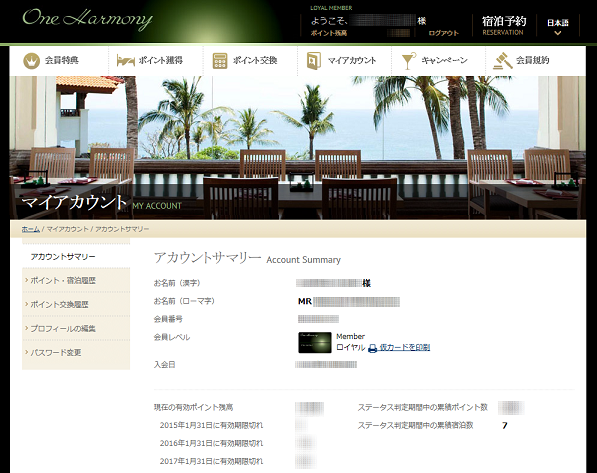
Task: Click the crown icon for 会員特典
Action: 32,61
